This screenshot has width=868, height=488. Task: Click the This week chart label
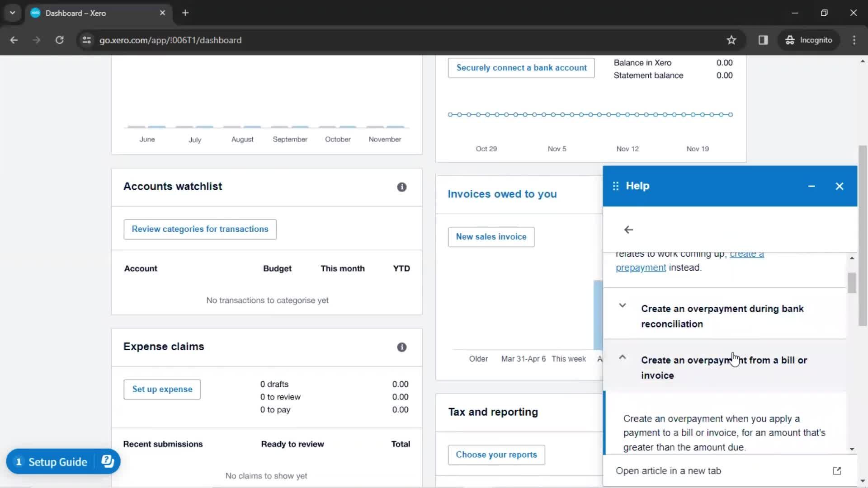[568, 359]
